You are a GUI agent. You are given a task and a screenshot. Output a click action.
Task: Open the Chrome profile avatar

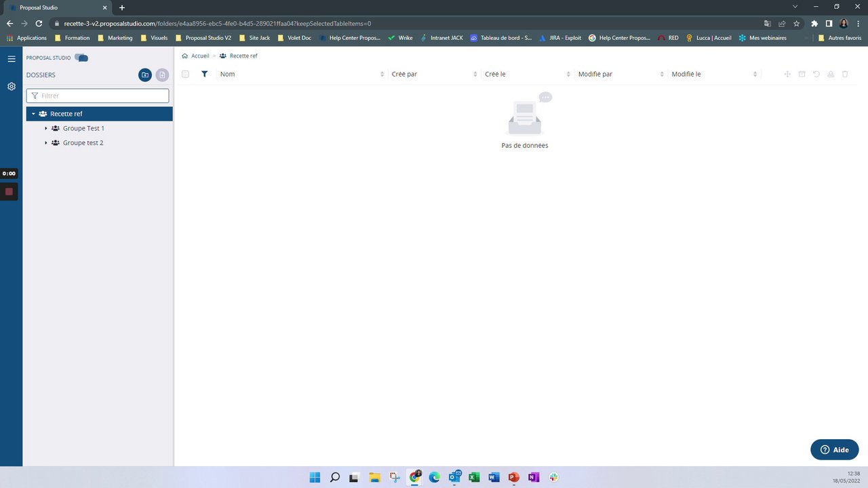844,23
